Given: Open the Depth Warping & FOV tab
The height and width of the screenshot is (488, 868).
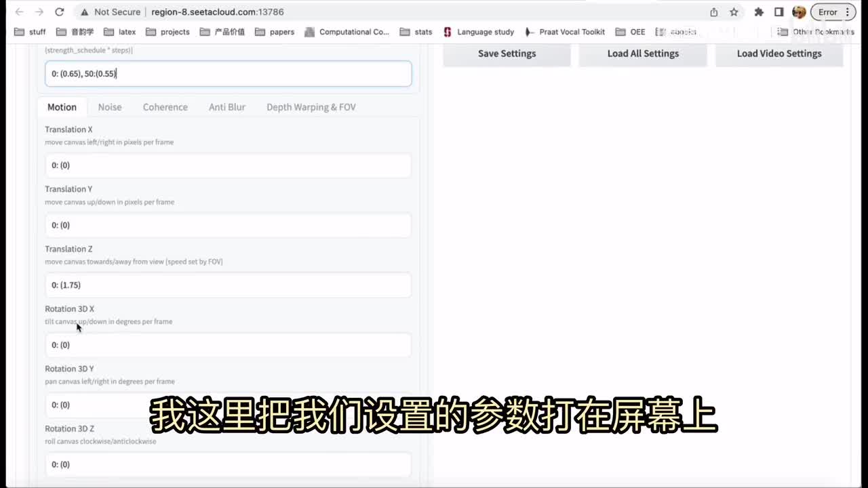Looking at the screenshot, I should pyautogui.click(x=311, y=107).
